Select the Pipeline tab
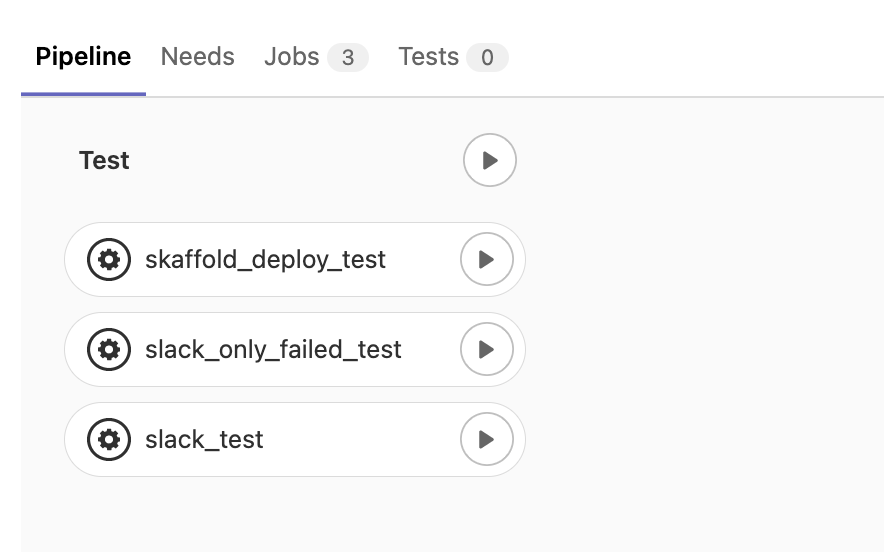This screenshot has height=552, width=884. [x=83, y=57]
